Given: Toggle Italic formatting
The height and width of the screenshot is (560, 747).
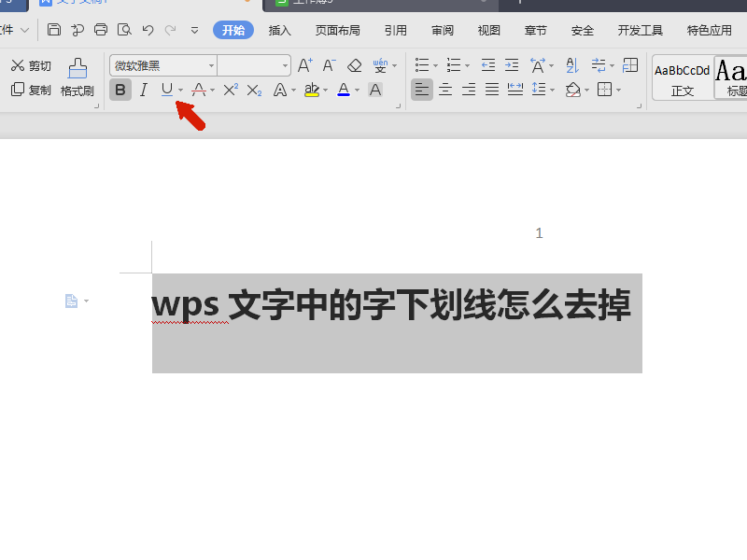Looking at the screenshot, I should pyautogui.click(x=144, y=90).
